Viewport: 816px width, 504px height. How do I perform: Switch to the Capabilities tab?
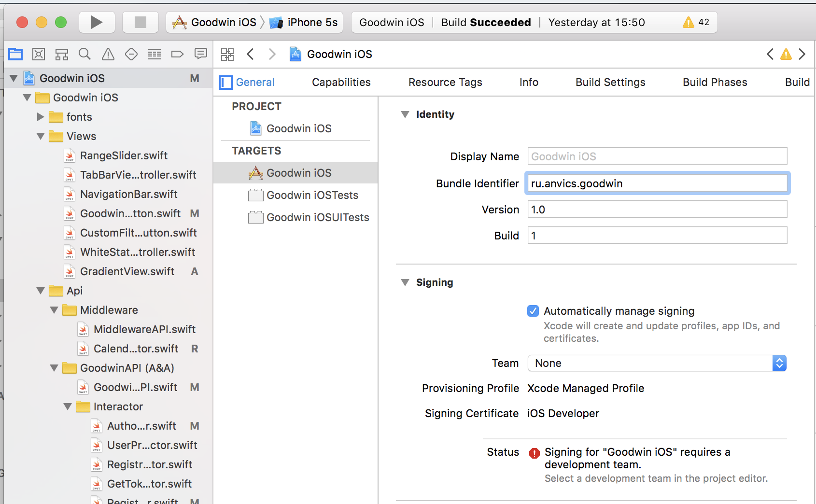(x=341, y=83)
